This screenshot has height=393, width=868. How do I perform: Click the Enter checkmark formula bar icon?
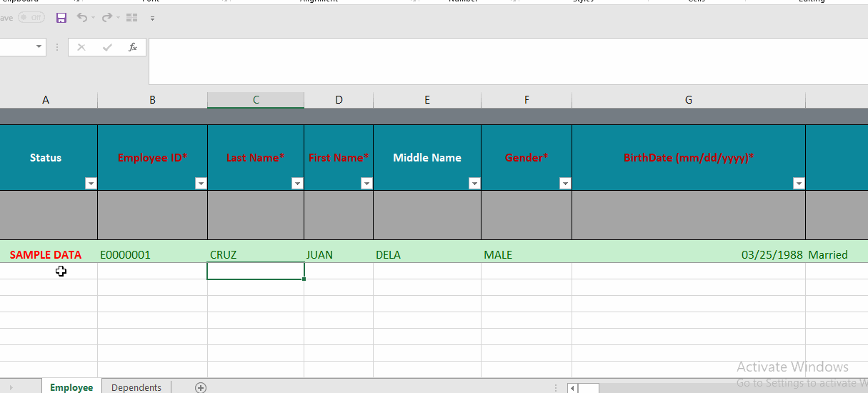point(107,47)
